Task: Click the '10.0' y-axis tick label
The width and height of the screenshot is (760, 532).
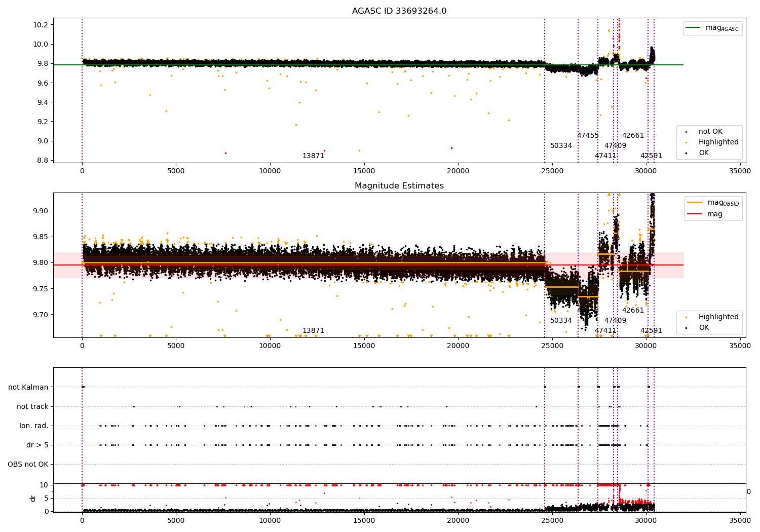Action: (x=41, y=45)
